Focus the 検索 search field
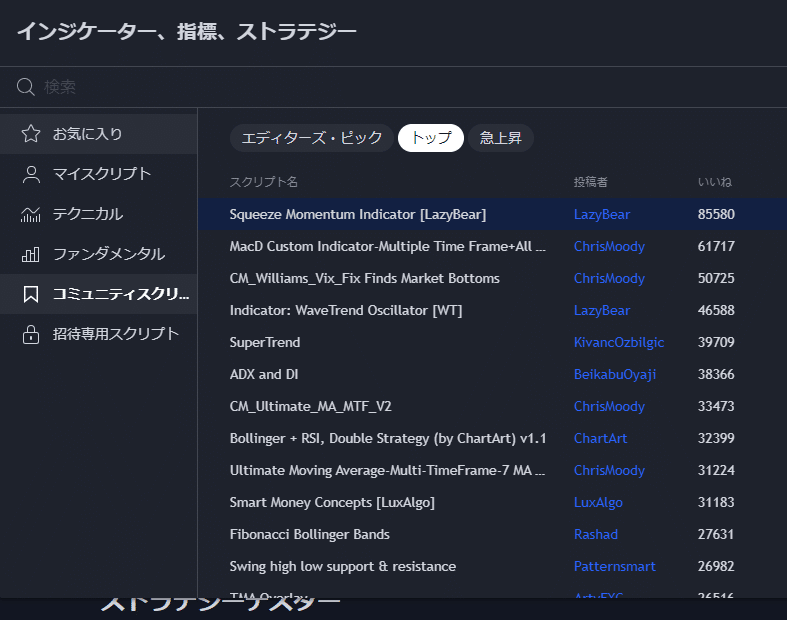787x620 pixels. tap(394, 87)
